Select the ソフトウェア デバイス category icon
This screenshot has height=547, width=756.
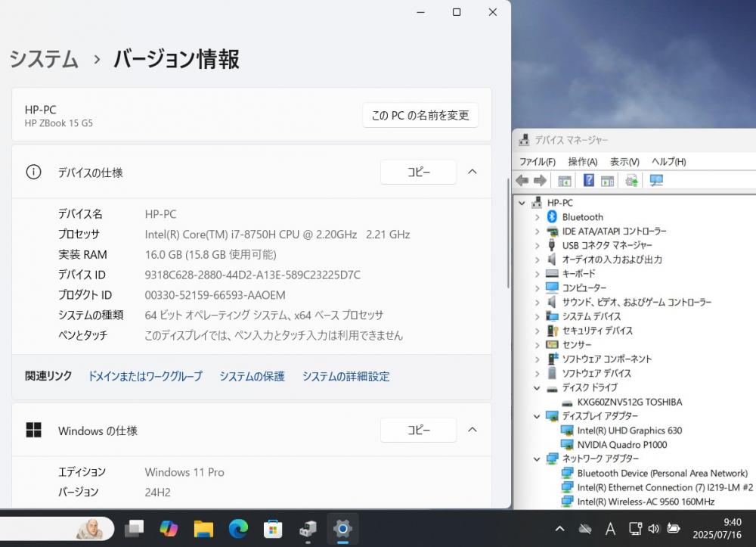[x=553, y=373]
